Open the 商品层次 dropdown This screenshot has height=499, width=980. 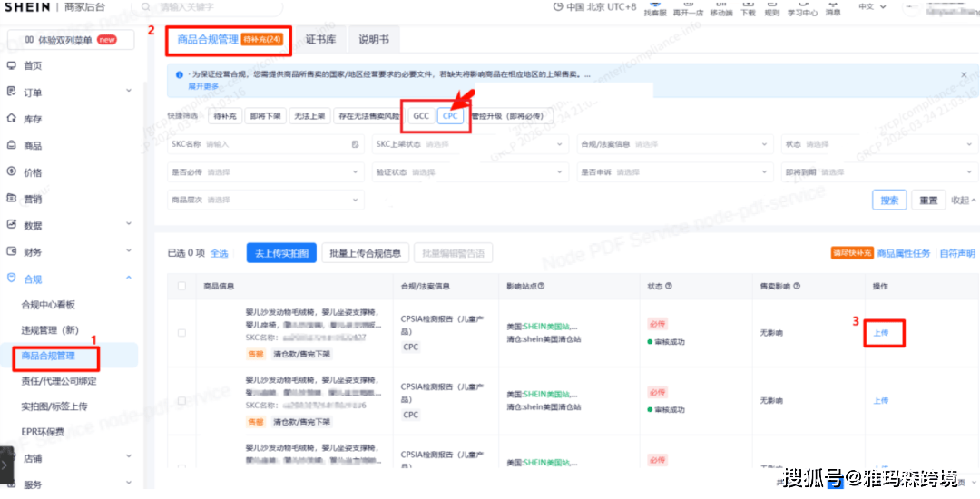pos(266,200)
